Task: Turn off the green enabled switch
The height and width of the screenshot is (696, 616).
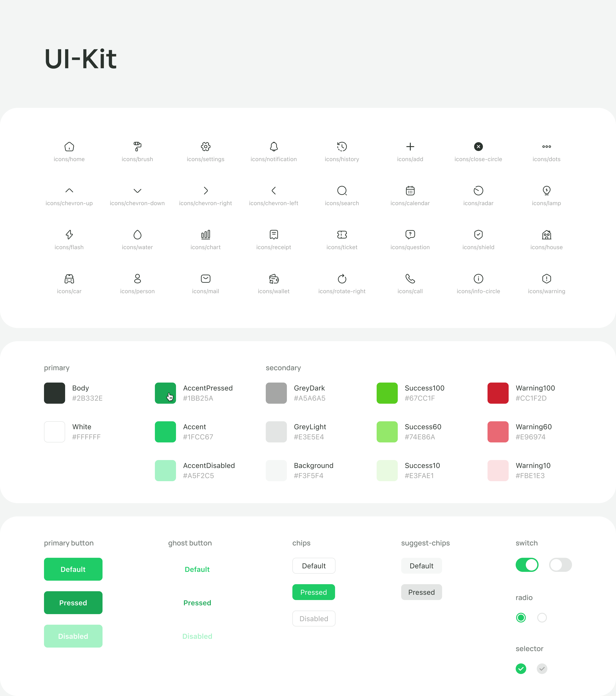Action: (x=527, y=565)
